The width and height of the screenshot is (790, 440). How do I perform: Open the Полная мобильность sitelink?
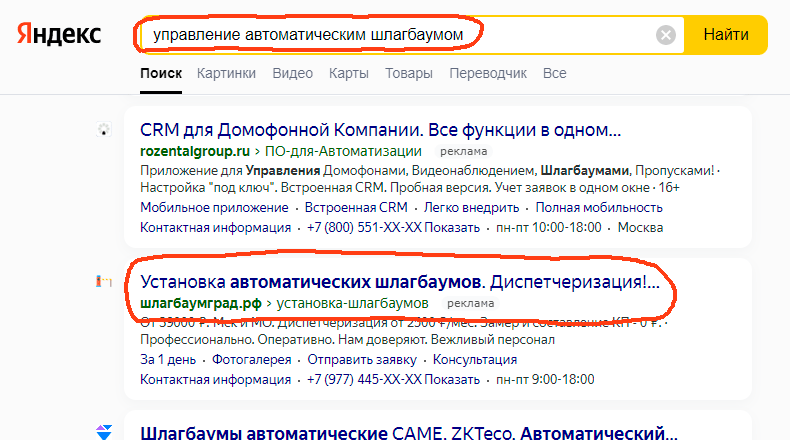point(599,208)
